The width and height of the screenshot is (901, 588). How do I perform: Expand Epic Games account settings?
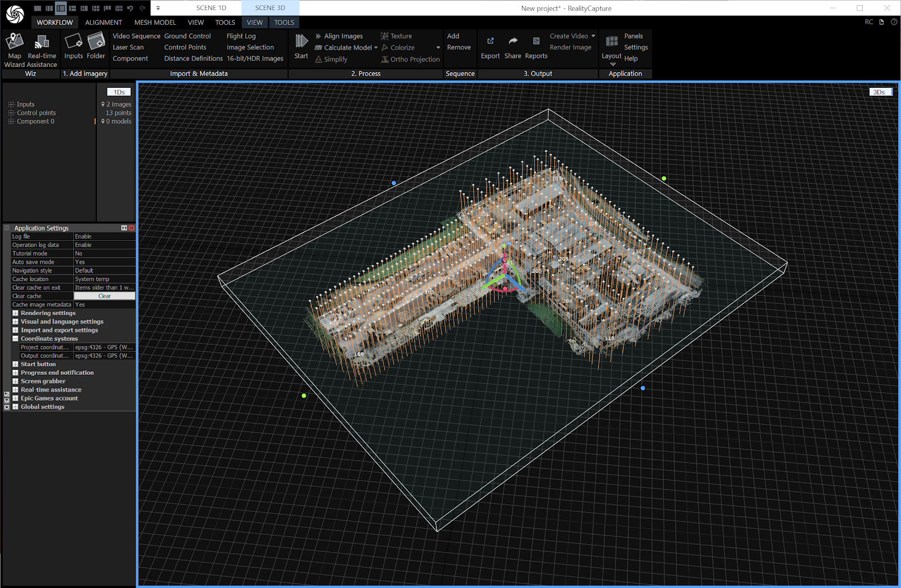tap(16, 398)
